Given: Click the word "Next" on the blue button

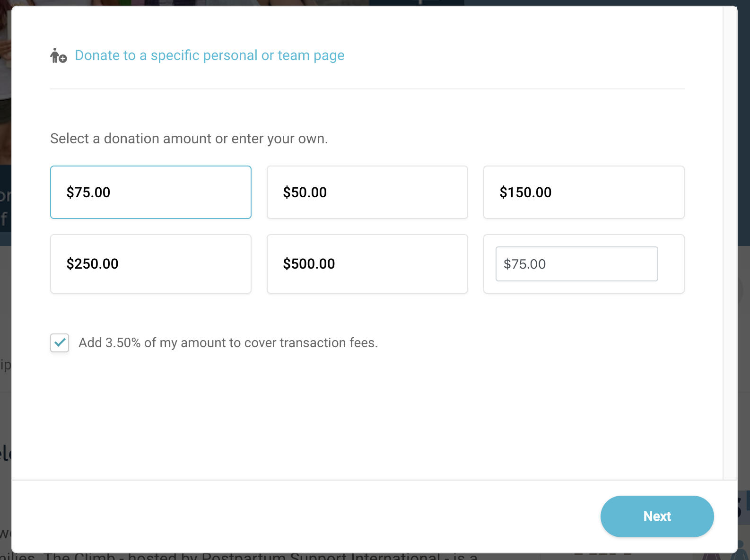Looking at the screenshot, I should [657, 516].
